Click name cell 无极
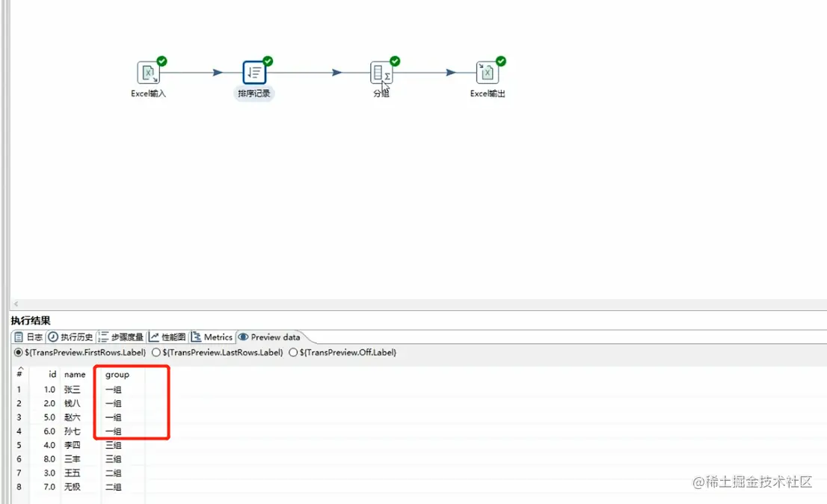 73,487
